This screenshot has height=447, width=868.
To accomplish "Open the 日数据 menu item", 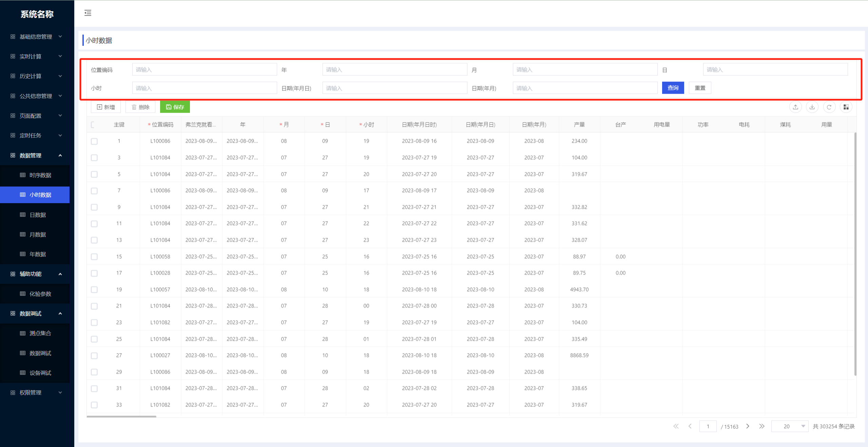I will [35, 215].
